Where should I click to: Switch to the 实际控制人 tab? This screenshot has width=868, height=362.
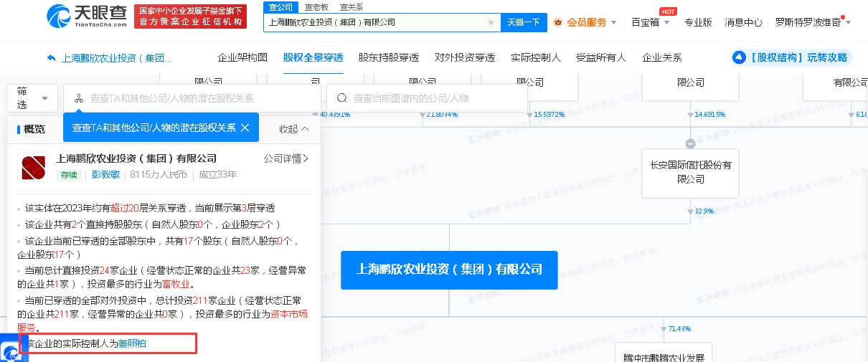tap(535, 57)
